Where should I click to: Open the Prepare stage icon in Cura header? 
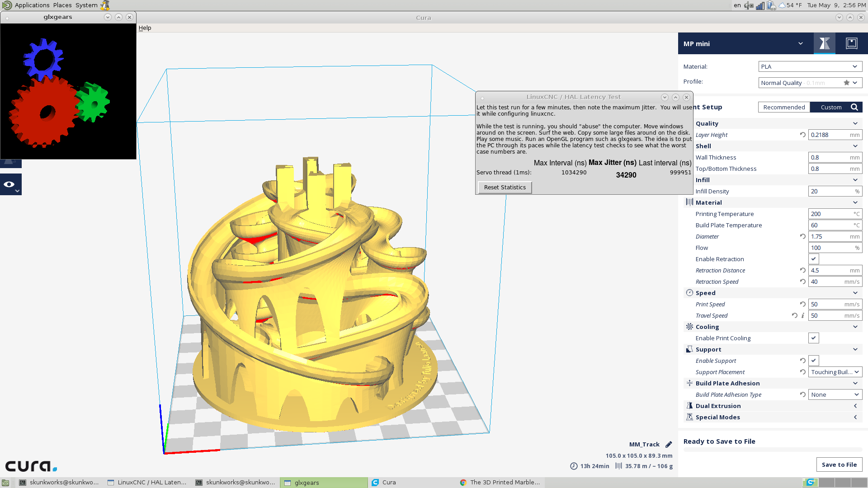point(825,43)
